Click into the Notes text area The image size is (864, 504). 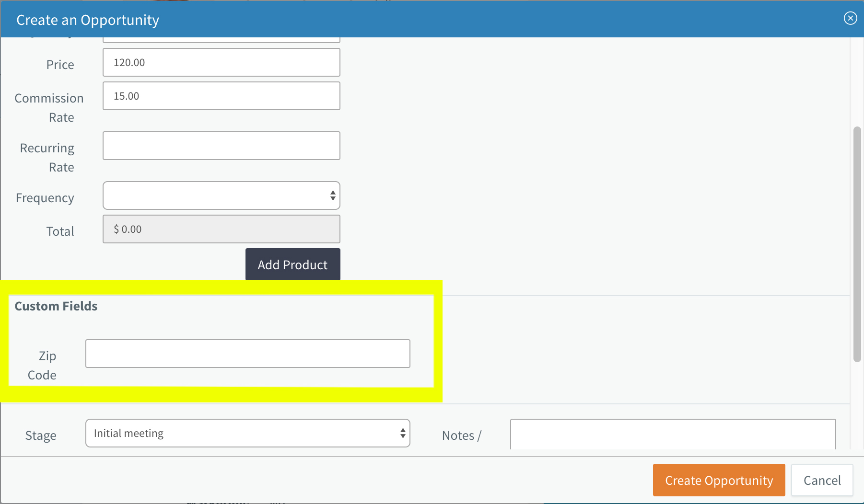673,435
